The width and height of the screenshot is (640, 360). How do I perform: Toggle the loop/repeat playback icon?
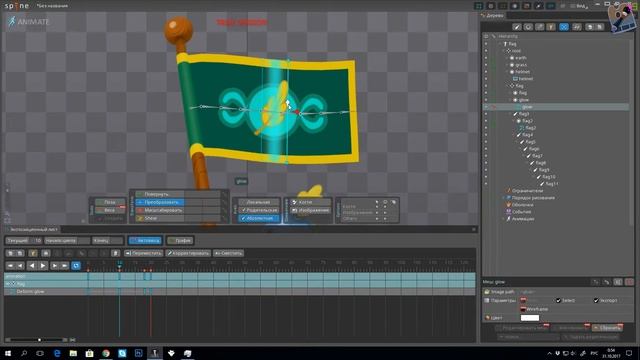[x=76, y=266]
